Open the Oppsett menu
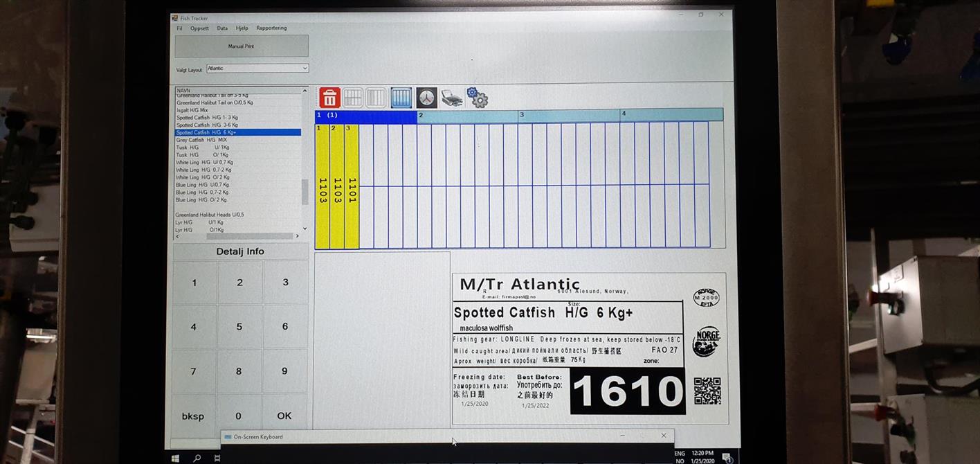 pos(199,28)
